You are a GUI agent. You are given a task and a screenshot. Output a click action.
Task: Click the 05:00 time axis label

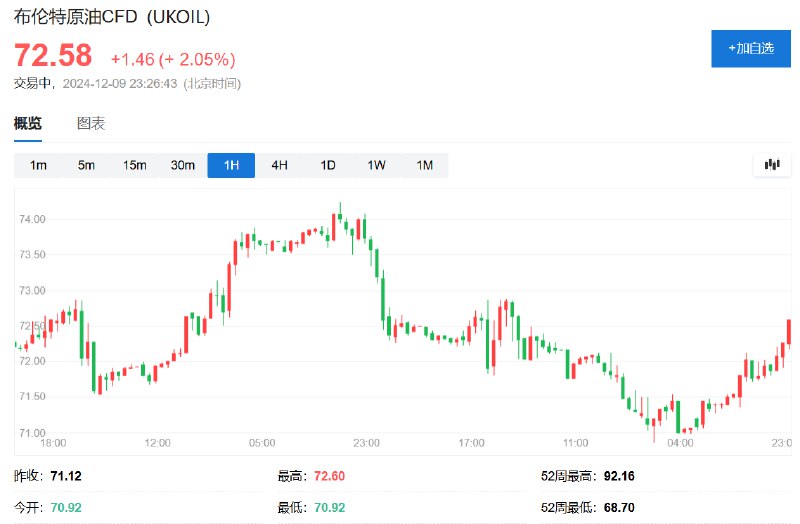(262, 443)
